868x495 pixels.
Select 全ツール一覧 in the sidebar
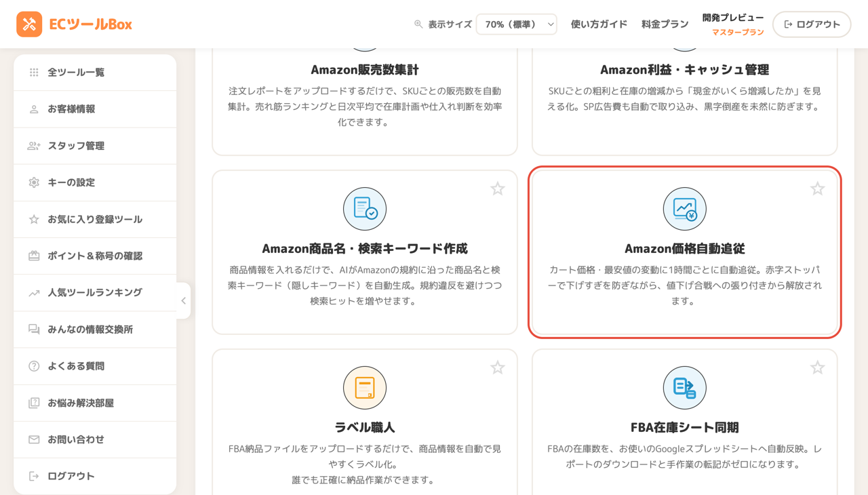(x=95, y=73)
